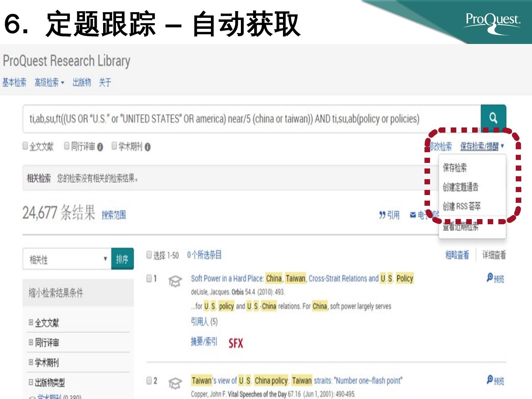Click the info icon beside 学术期刊 checkbox
This screenshot has width=532, height=399.
click(x=147, y=147)
